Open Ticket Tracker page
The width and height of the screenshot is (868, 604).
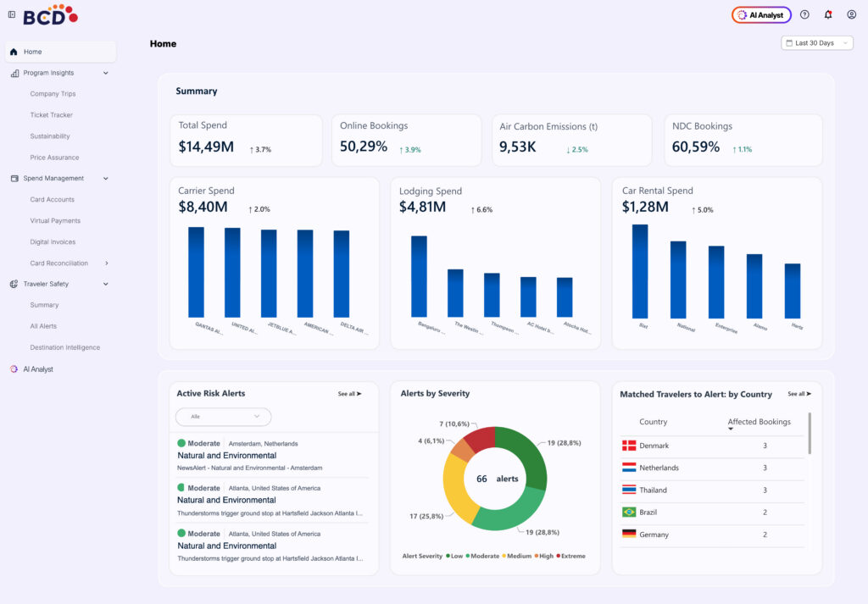point(52,115)
